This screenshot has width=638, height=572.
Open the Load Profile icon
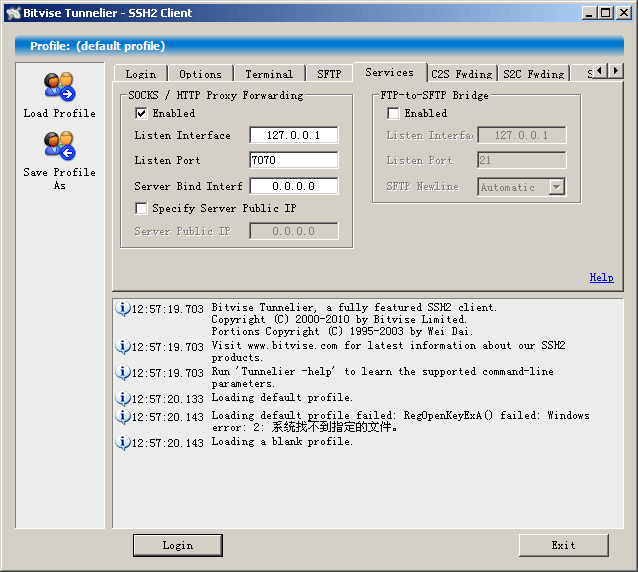(x=60, y=87)
